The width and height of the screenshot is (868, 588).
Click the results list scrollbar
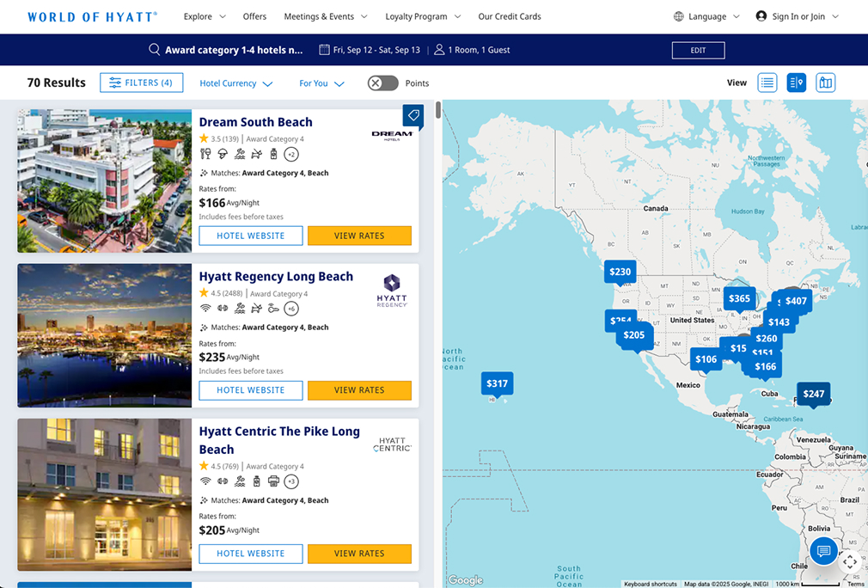[x=438, y=110]
